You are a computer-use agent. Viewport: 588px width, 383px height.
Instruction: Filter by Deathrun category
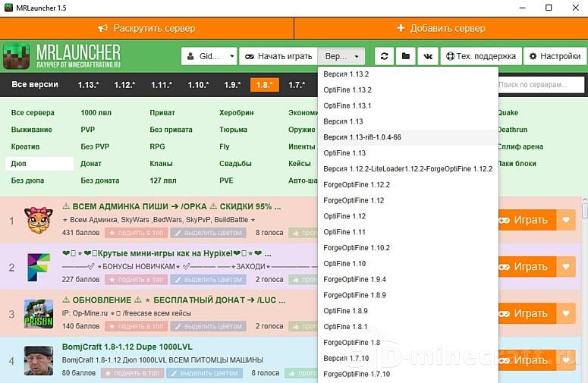[x=513, y=130]
